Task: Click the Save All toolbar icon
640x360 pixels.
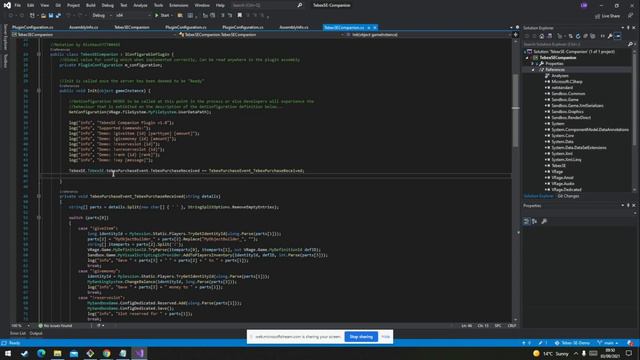Action: [x=58, y=16]
